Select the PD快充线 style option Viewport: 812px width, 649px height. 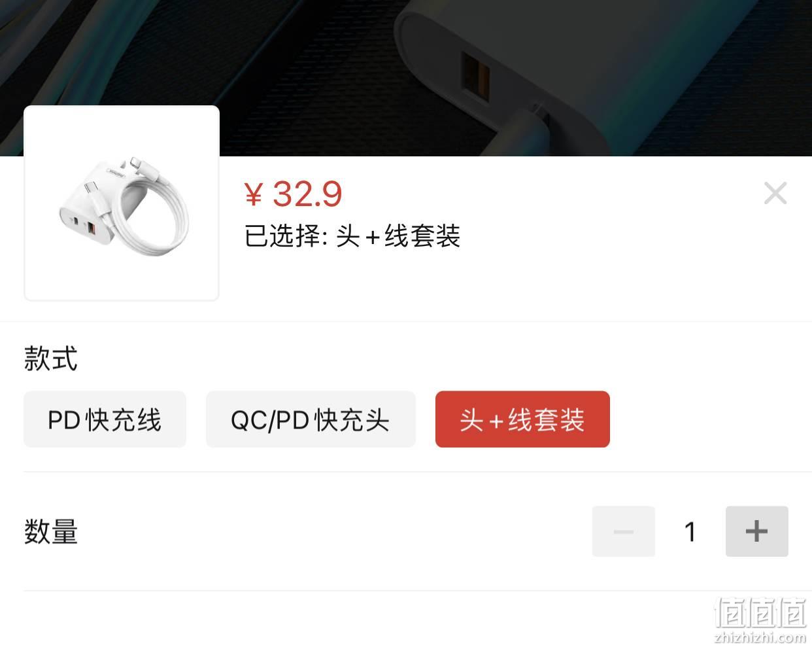point(105,419)
